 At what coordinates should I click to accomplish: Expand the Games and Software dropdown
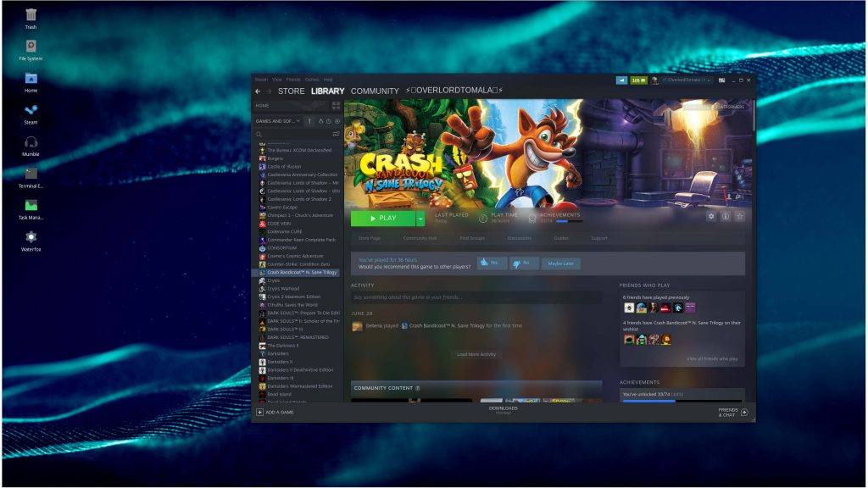[x=278, y=121]
